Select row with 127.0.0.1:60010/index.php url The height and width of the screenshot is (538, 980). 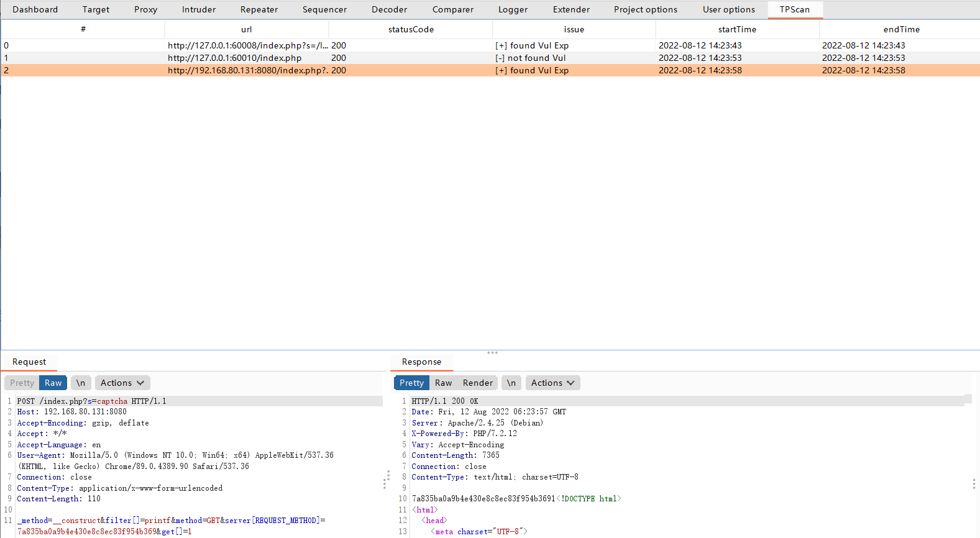pyautogui.click(x=490, y=58)
